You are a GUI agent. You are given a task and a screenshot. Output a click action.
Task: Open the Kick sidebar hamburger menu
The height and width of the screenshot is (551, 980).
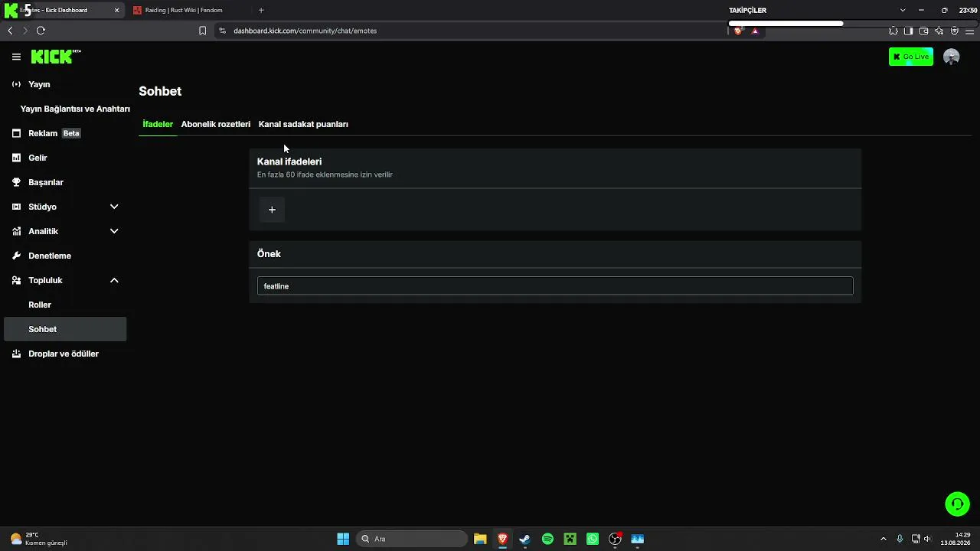coord(16,57)
